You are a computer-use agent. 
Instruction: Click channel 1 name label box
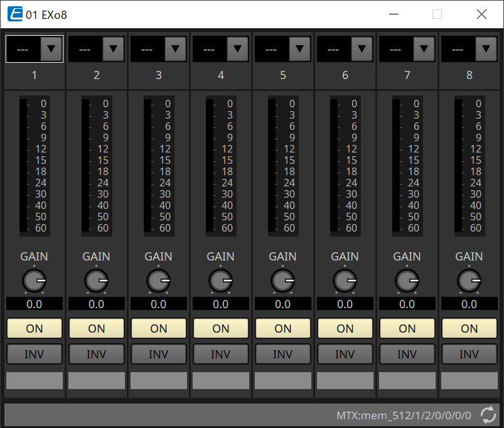tap(35, 380)
